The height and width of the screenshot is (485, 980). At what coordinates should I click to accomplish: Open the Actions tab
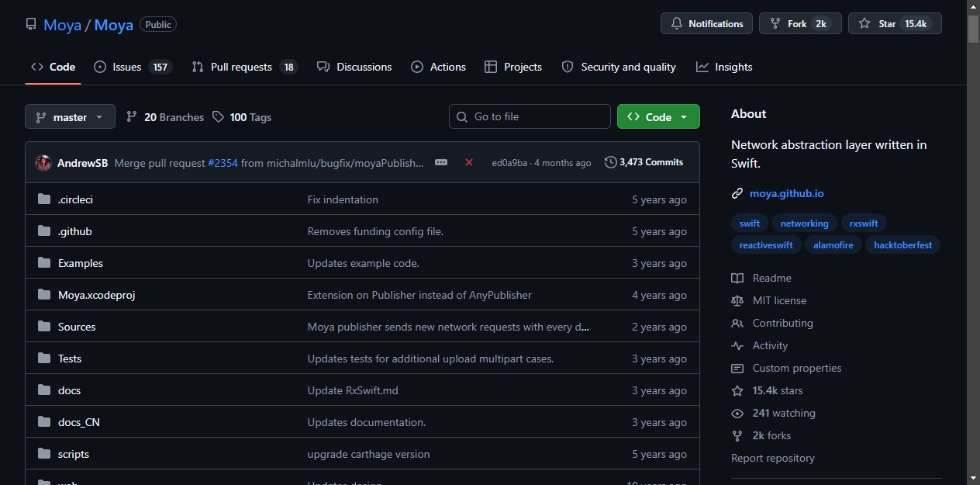click(x=438, y=67)
